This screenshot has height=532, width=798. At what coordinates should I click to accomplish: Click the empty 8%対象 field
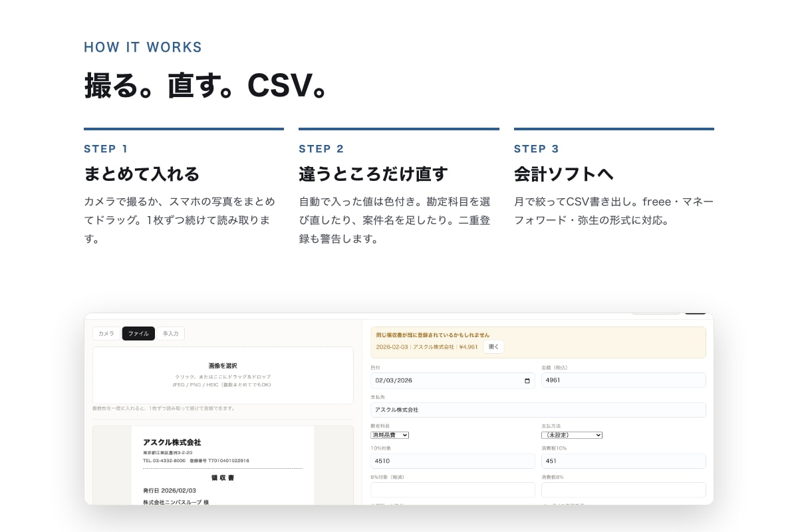(452, 489)
